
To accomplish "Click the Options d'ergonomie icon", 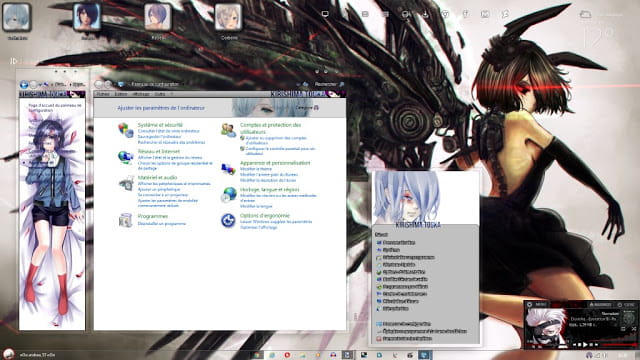I will [x=229, y=221].
